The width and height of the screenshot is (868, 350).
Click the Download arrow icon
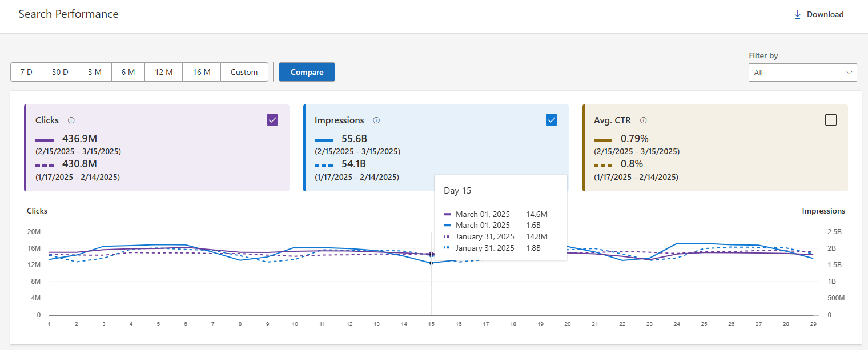(x=798, y=15)
